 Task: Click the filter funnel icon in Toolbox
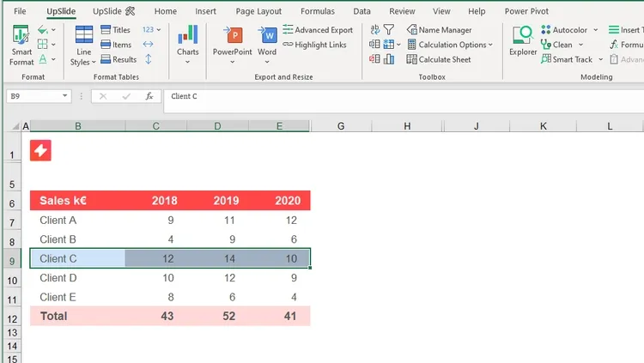point(388,29)
